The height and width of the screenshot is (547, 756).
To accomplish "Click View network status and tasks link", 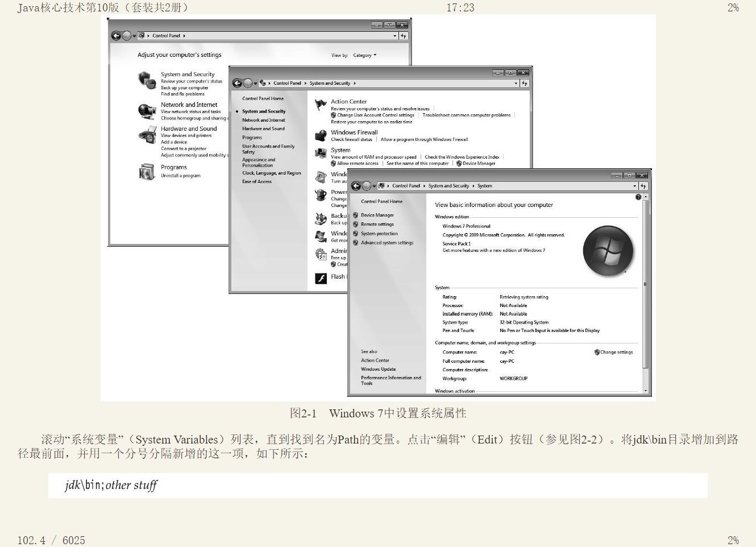I will (x=191, y=111).
